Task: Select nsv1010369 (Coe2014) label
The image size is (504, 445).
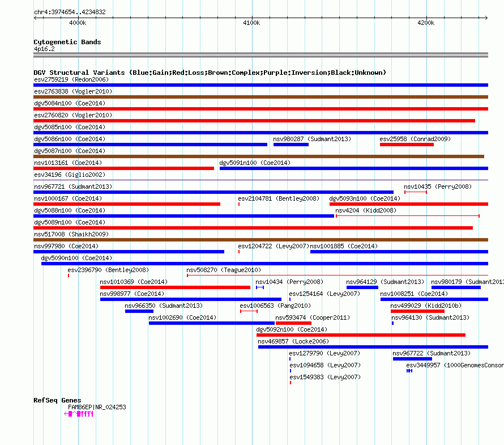Action: 134,282
